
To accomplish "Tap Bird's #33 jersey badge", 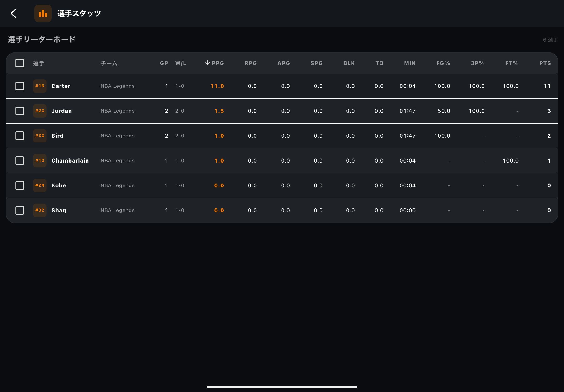I will pos(40,136).
